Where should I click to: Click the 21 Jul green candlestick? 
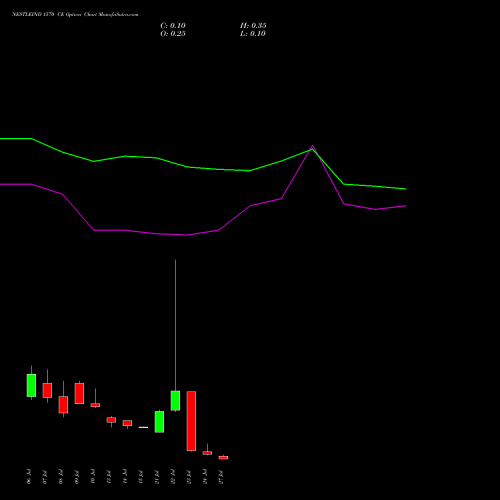coord(159,422)
